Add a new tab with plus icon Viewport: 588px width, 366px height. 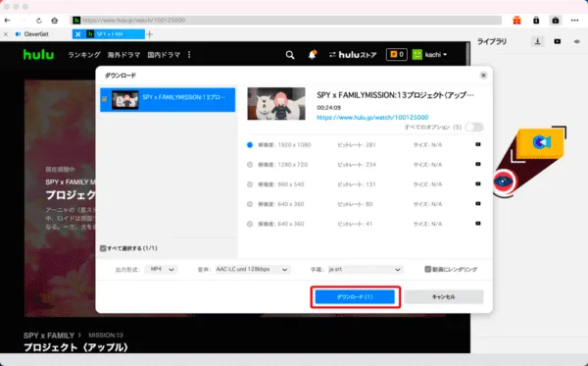pyautogui.click(x=150, y=34)
